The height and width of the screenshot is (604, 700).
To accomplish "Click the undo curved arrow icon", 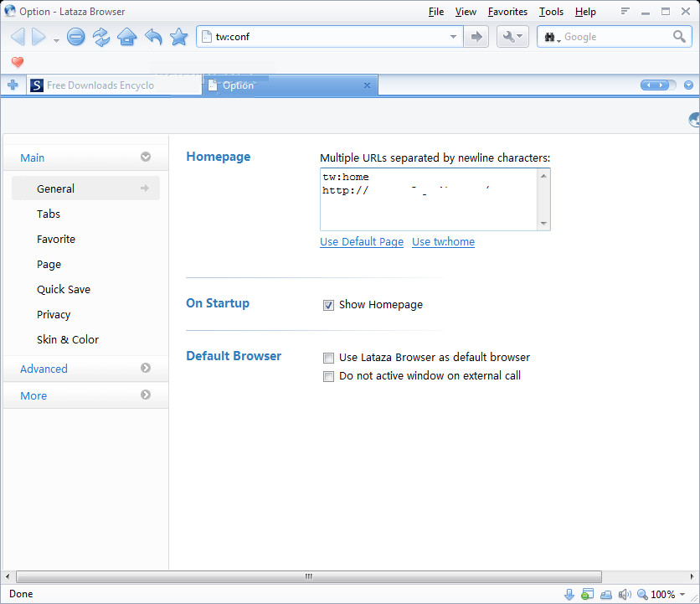I will click(153, 37).
